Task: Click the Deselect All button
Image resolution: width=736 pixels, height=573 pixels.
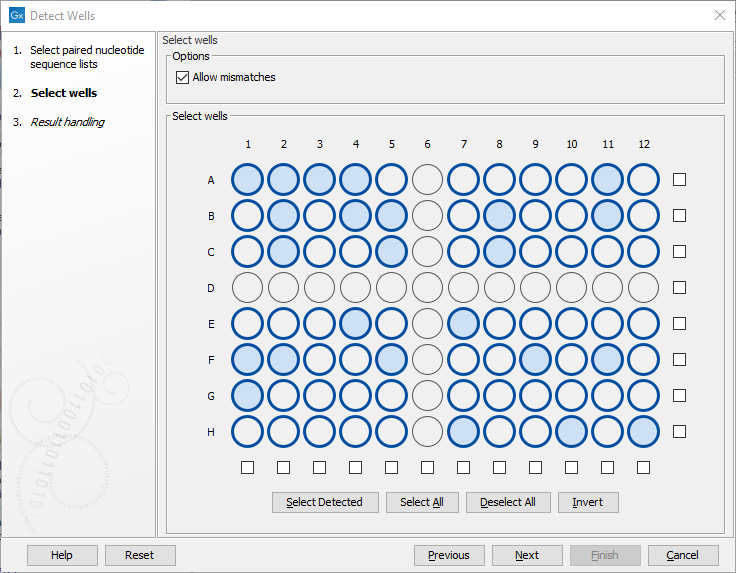Action: (x=508, y=502)
